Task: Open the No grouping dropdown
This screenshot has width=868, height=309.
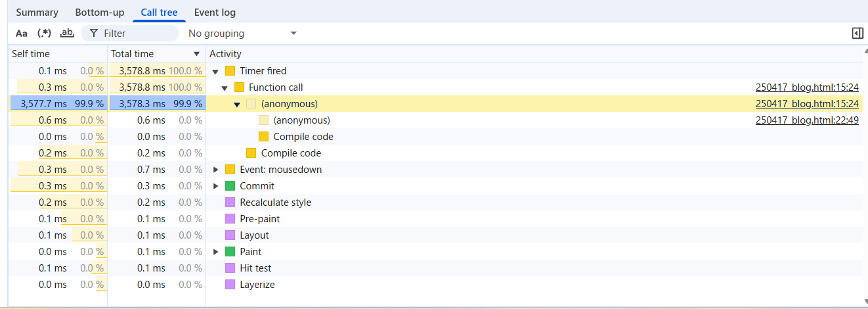Action: [x=242, y=34]
